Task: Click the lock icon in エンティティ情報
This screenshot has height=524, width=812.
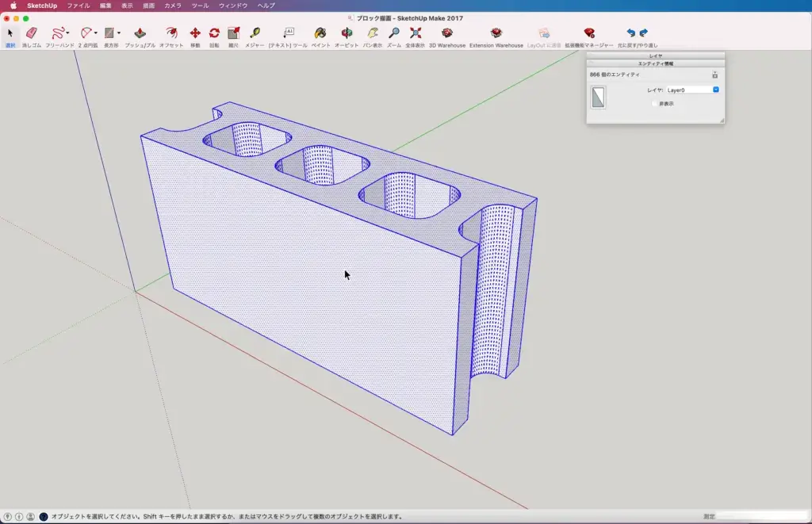Action: (x=714, y=75)
